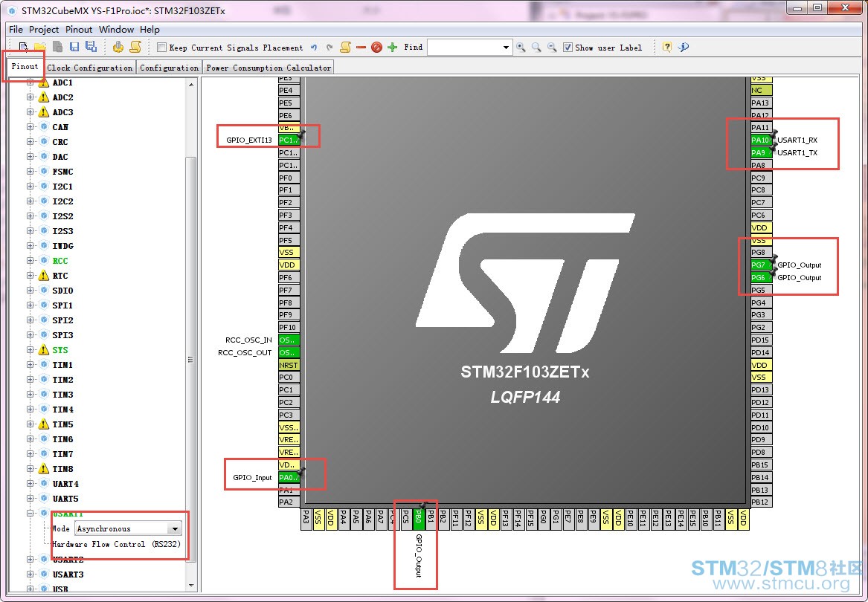This screenshot has height=602, width=868.
Task: Click the warning icon beside RTC
Action: pyautogui.click(x=44, y=275)
